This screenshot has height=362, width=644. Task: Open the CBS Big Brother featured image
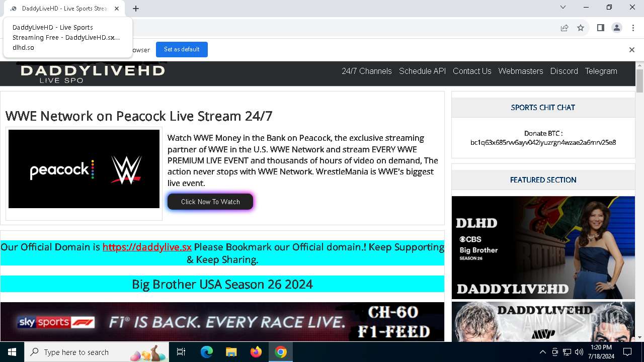tap(543, 247)
